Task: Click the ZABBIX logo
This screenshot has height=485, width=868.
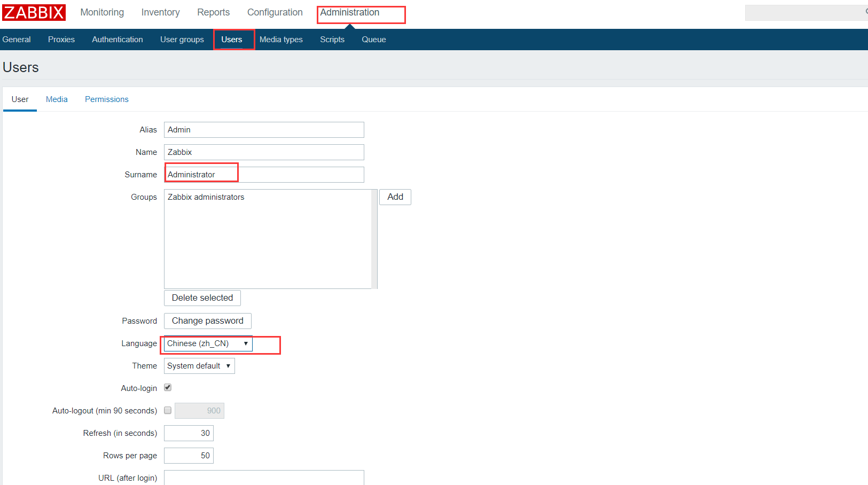Action: [34, 12]
